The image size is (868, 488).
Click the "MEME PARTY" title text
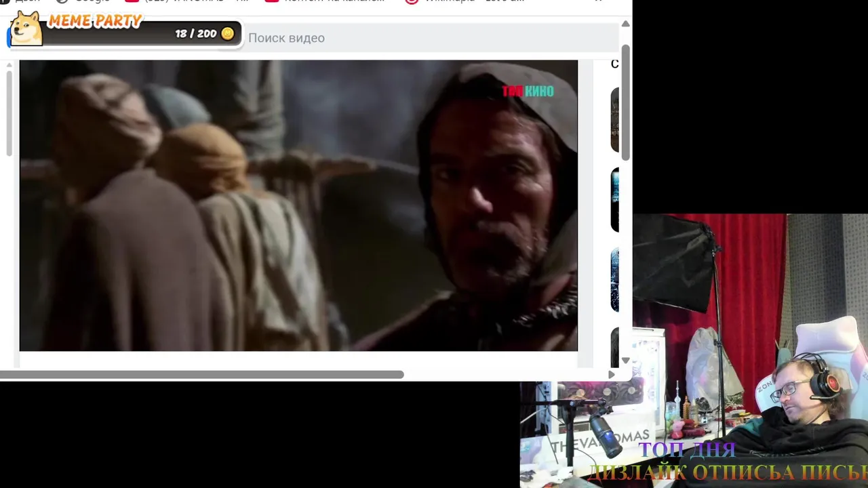pyautogui.click(x=95, y=21)
